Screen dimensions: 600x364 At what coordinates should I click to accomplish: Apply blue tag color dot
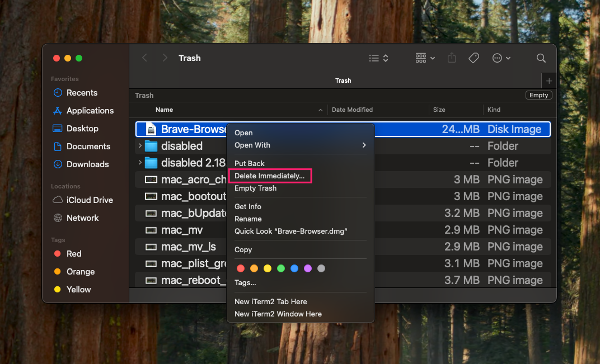294,268
